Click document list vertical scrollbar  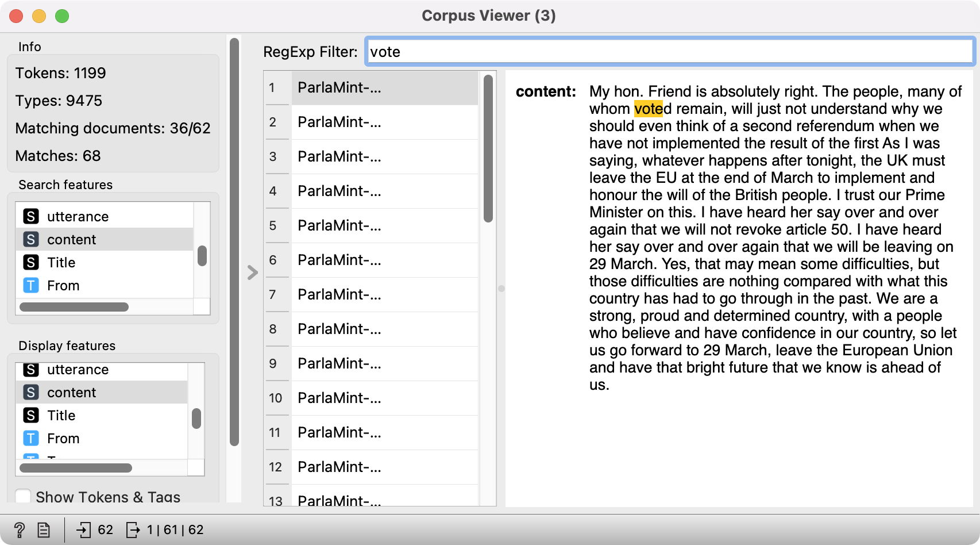488,149
